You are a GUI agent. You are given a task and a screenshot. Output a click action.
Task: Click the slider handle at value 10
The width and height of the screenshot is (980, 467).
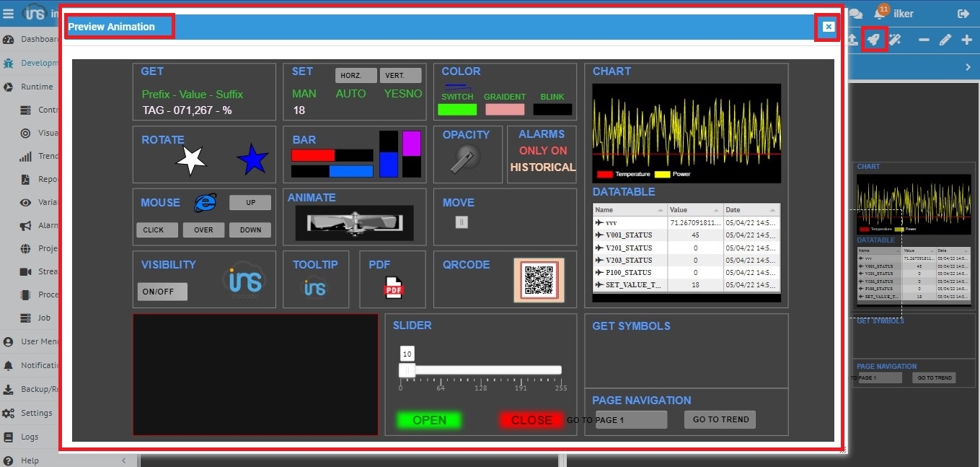(406, 370)
